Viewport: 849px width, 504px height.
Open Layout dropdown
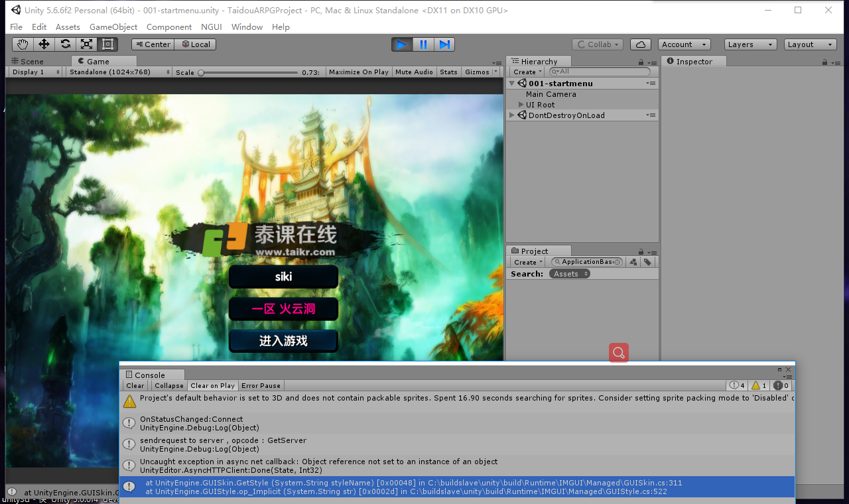(811, 44)
